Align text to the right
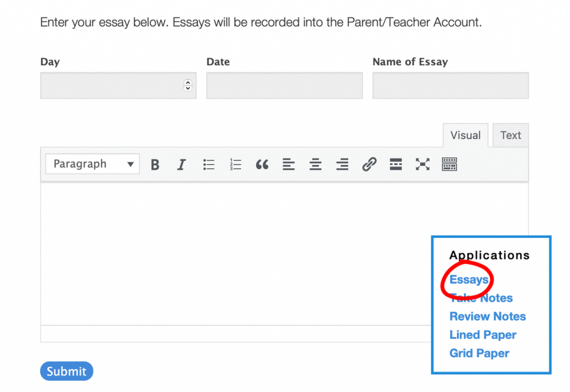The width and height of the screenshot is (570, 392). pyautogui.click(x=342, y=164)
